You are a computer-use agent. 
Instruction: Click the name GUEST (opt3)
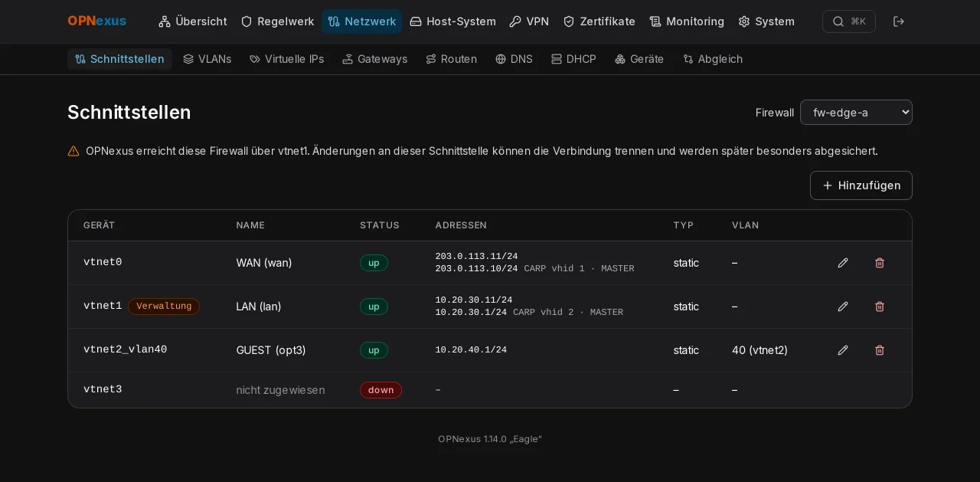click(x=271, y=350)
